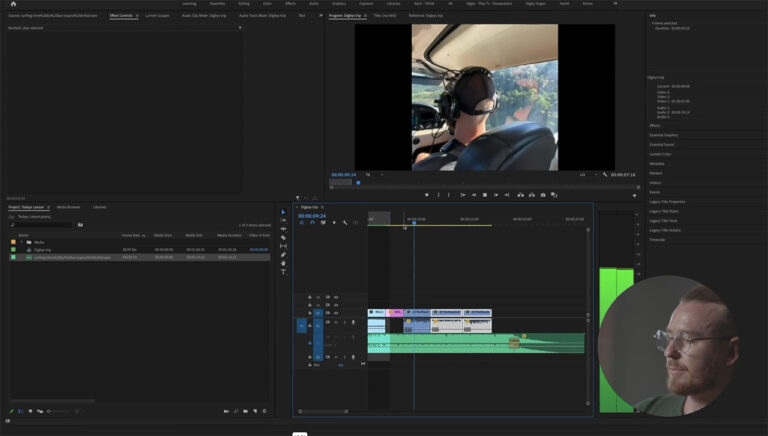Toggle Linked Selection in the timeline
768x436 pixels.
click(323, 222)
